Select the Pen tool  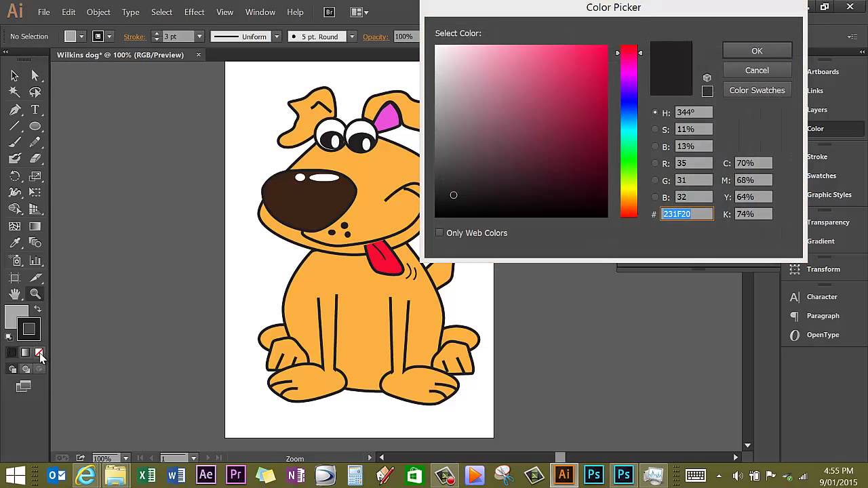[14, 110]
